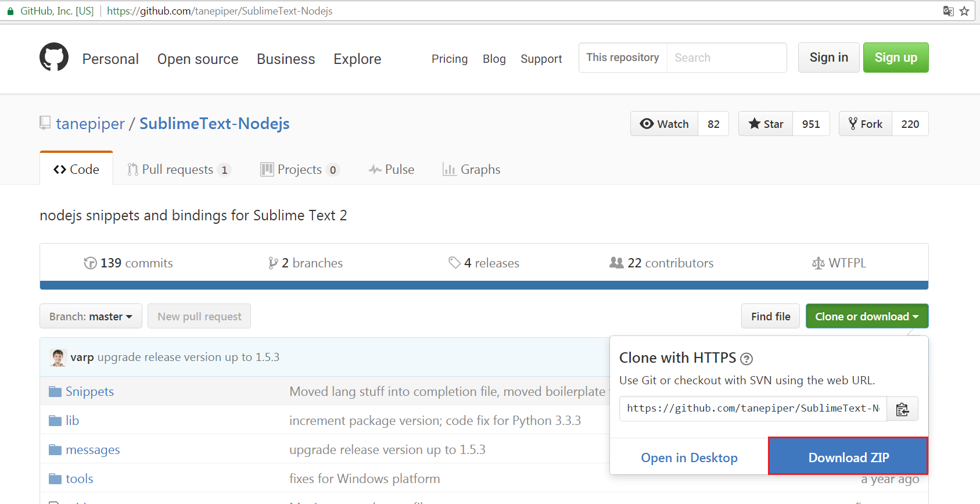The width and height of the screenshot is (980, 504).
Task: Open the Open source menu item
Action: coord(198,59)
